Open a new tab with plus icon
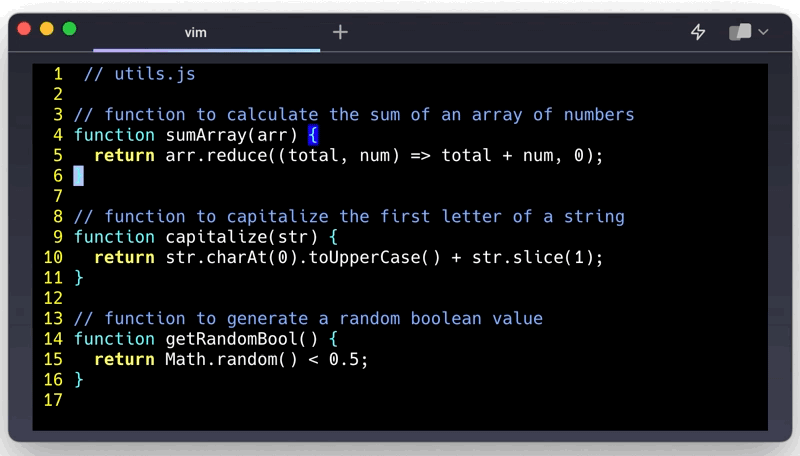Viewport: 800px width, 456px height. click(x=340, y=32)
